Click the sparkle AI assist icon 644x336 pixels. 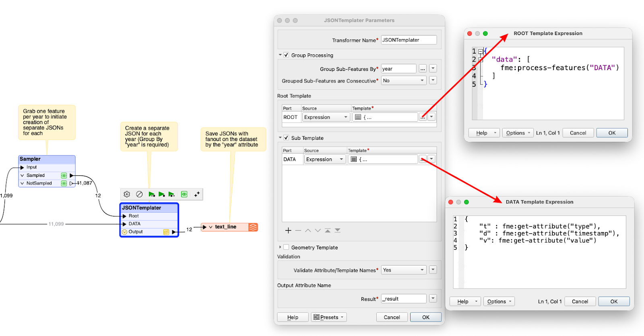[197, 194]
